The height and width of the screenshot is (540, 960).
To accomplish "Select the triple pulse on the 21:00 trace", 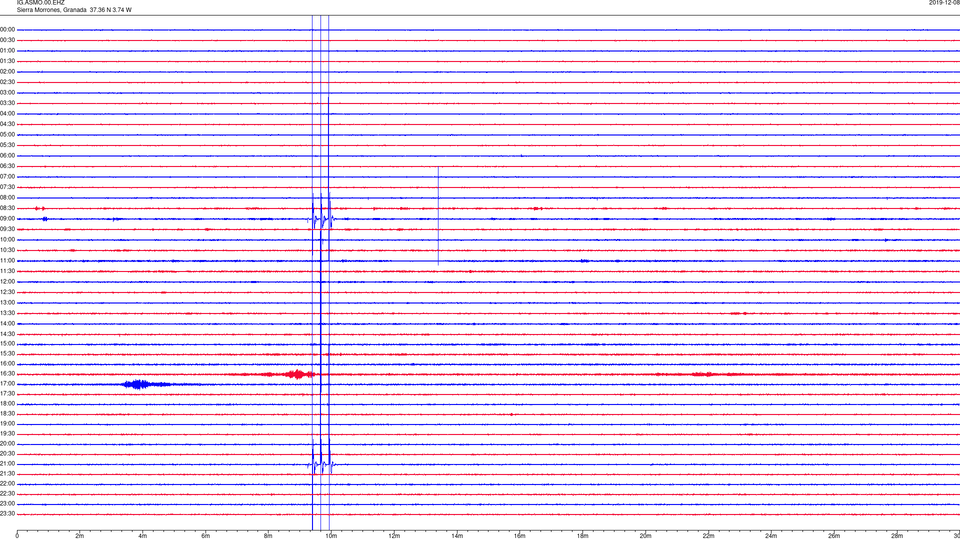I will click(x=321, y=462).
